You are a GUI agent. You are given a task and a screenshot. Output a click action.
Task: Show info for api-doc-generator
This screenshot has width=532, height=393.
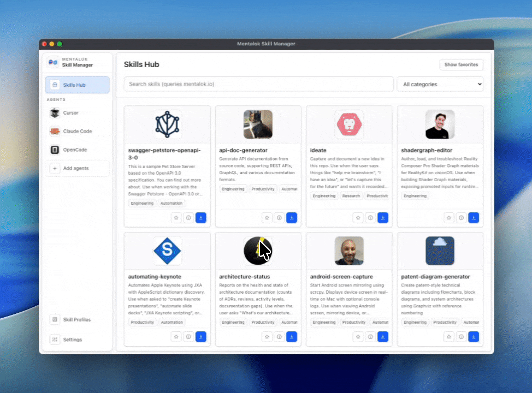279,218
